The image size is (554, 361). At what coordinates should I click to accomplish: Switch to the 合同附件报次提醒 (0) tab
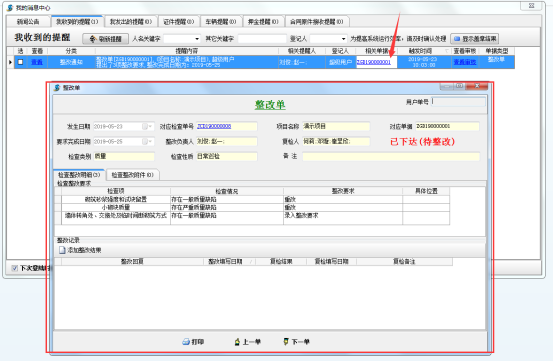tap(317, 22)
